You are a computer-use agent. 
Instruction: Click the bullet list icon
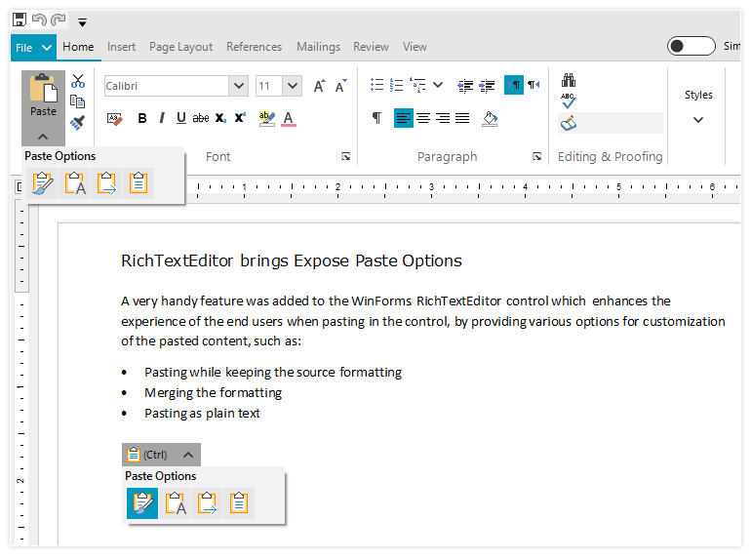tap(376, 85)
